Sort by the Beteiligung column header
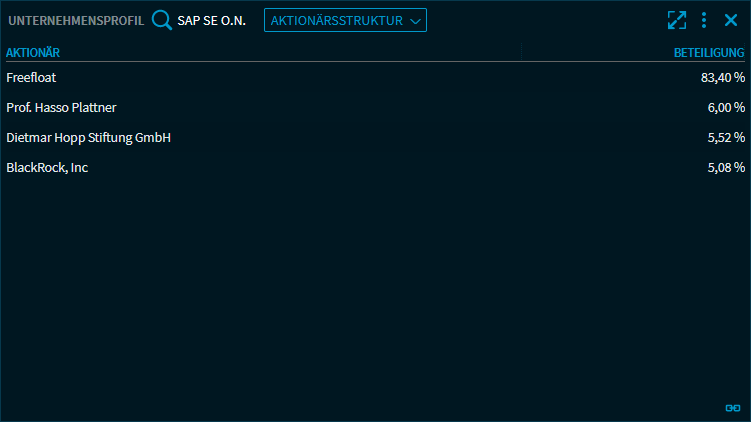 pyautogui.click(x=709, y=52)
